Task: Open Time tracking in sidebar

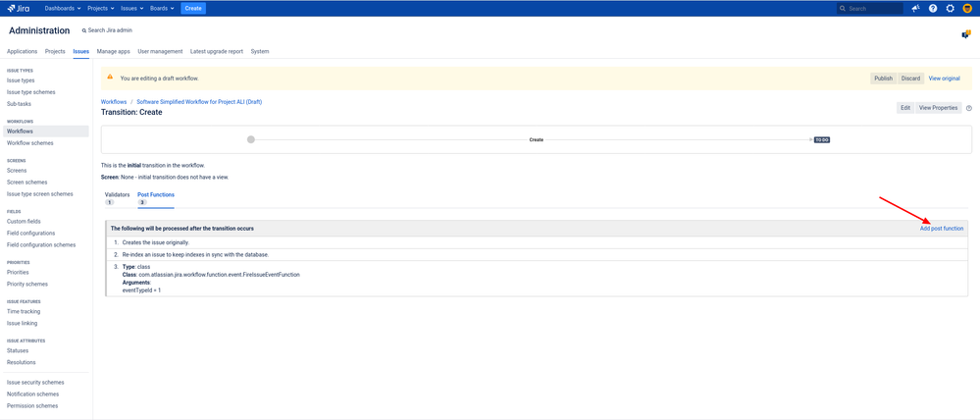Action: pyautogui.click(x=24, y=311)
